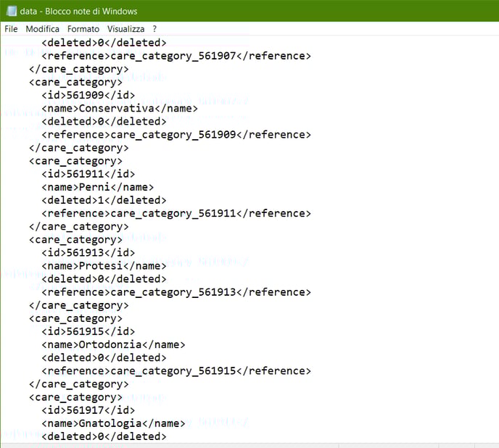Click the id 561915 line
The image size is (499, 448).
pyautogui.click(x=88, y=331)
